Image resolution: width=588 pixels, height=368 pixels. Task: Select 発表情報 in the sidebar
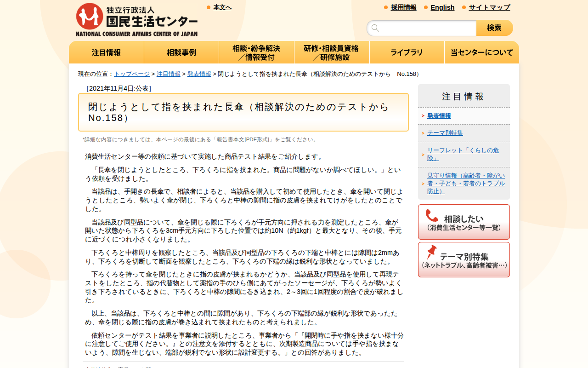coord(439,116)
